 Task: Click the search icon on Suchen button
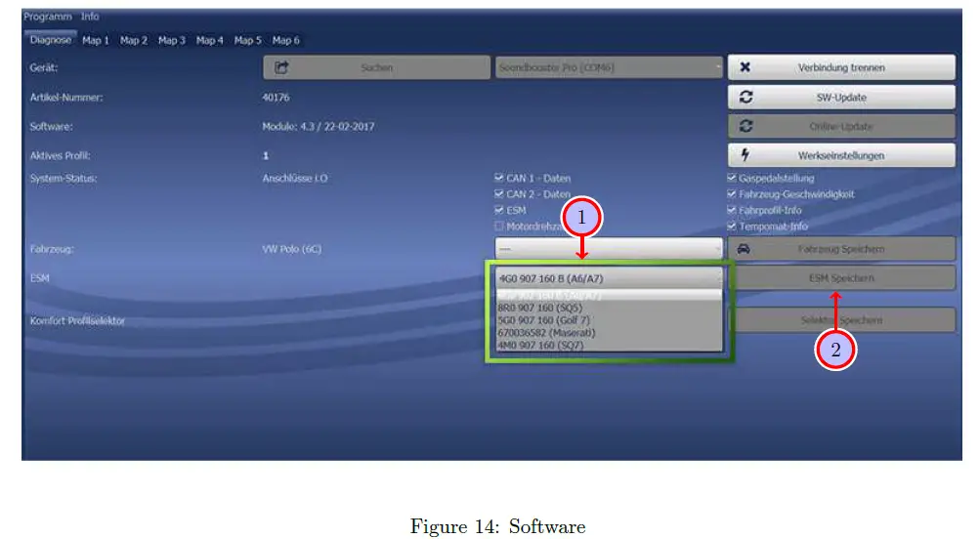tap(281, 67)
